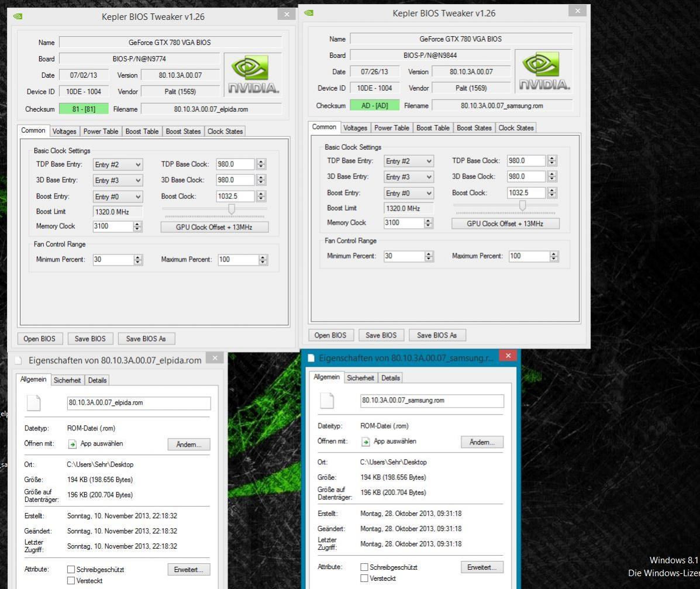Image resolution: width=700 pixels, height=589 pixels.
Task: Click title bar file icon of elpida properties window
Action: [x=18, y=360]
